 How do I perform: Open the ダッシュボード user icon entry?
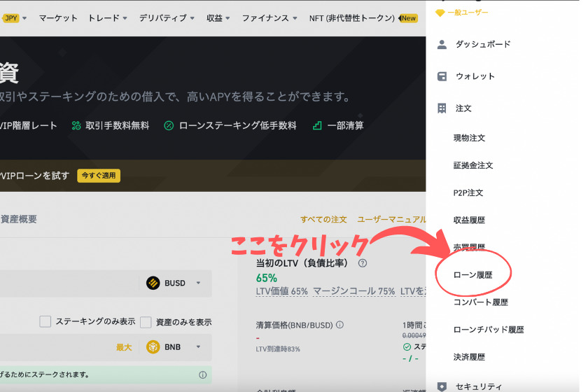[442, 44]
